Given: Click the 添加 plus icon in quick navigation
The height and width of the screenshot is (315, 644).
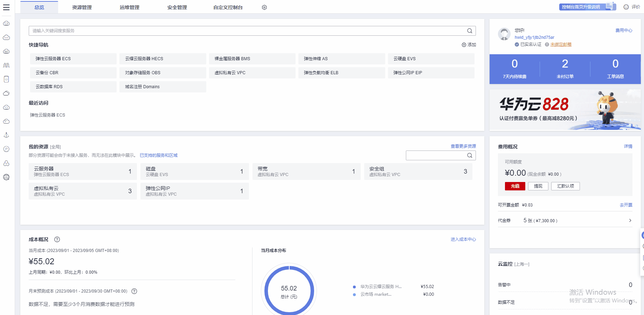Looking at the screenshot, I should click(x=464, y=45).
